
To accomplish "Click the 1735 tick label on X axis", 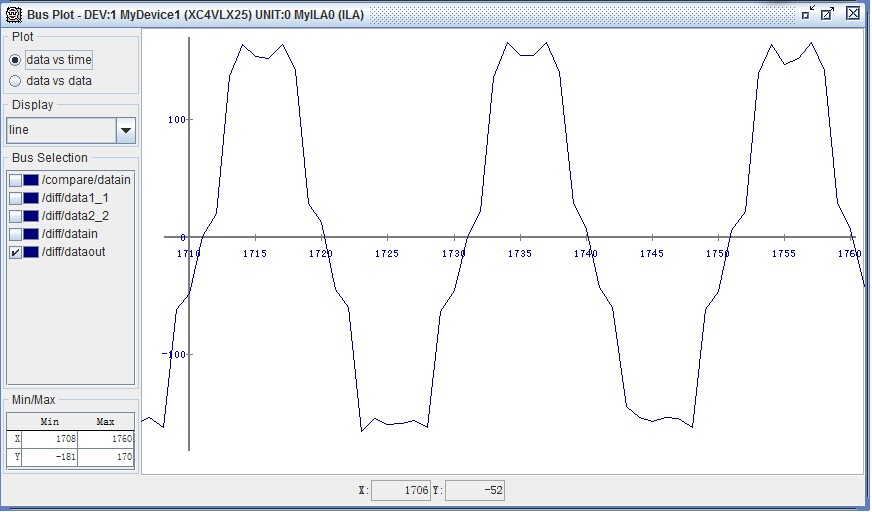I will click(520, 253).
